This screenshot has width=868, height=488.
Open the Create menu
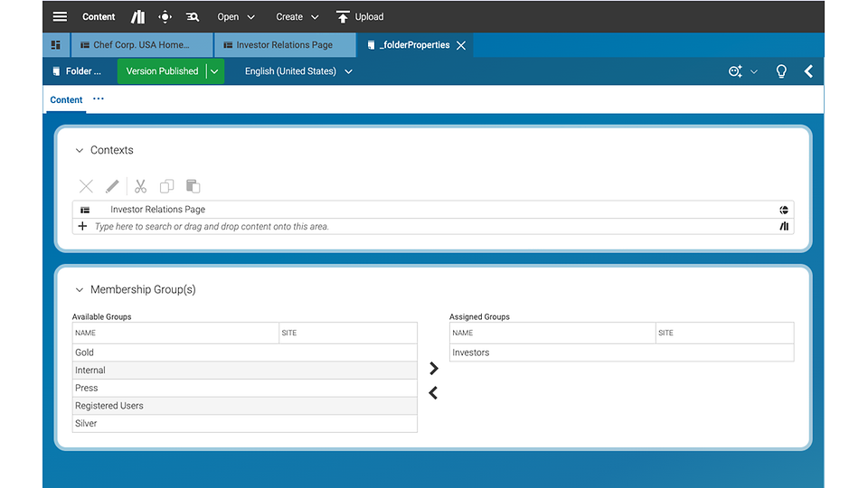coord(297,16)
